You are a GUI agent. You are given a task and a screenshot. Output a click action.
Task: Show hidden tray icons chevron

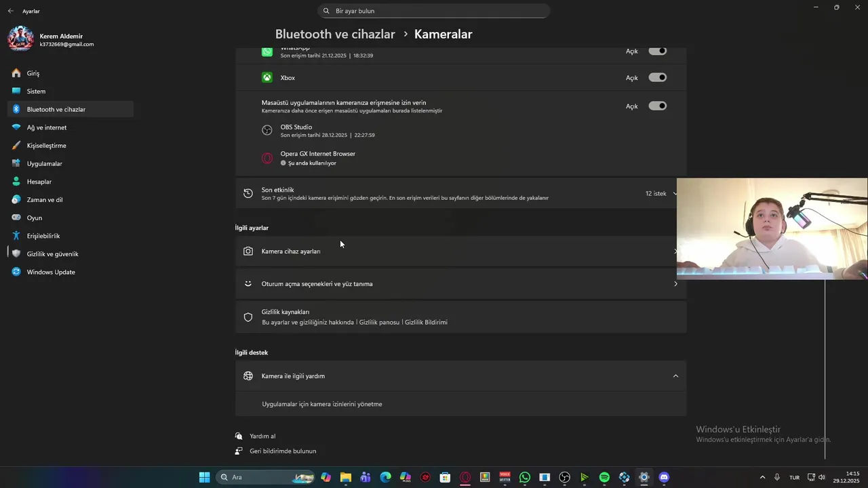[x=762, y=477]
